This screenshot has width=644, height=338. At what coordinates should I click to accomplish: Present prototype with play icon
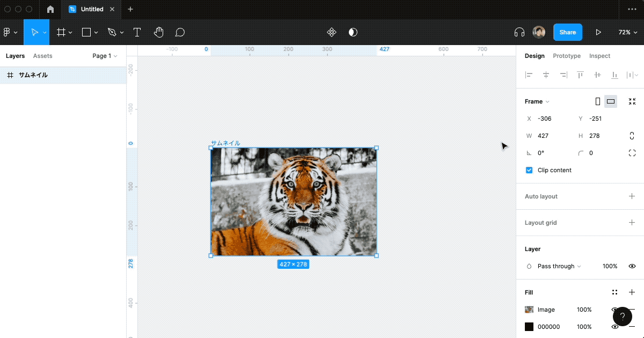(598, 32)
